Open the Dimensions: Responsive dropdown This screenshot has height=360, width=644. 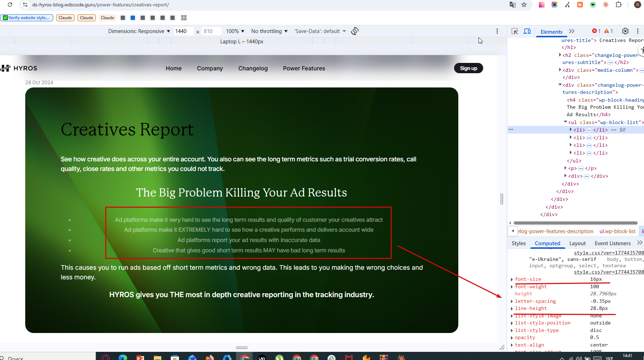pos(139,31)
